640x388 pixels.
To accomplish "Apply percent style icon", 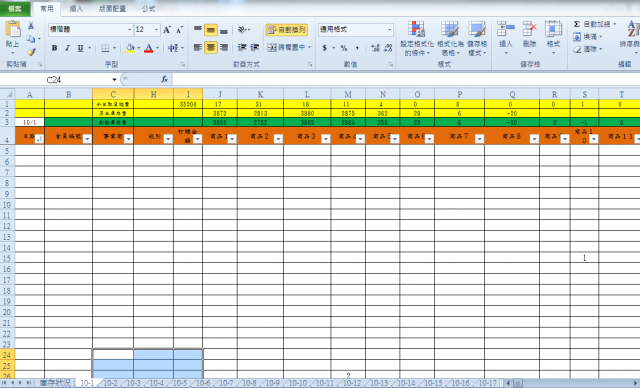I will (344, 48).
